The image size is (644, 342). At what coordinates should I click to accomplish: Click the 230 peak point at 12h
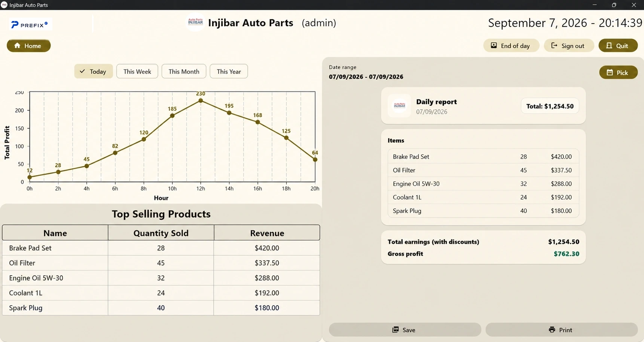[x=201, y=101]
